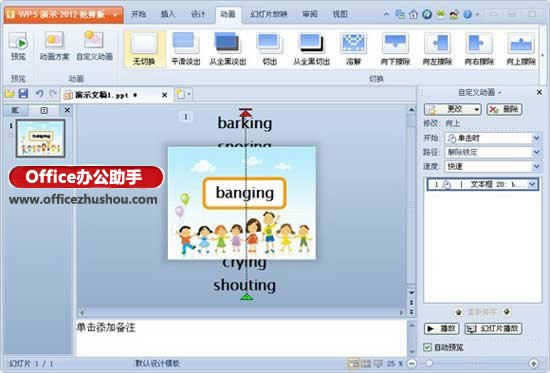The height and width of the screenshot is (373, 550).
Task: Apply the 平滑淡出 transition
Action: click(186, 49)
